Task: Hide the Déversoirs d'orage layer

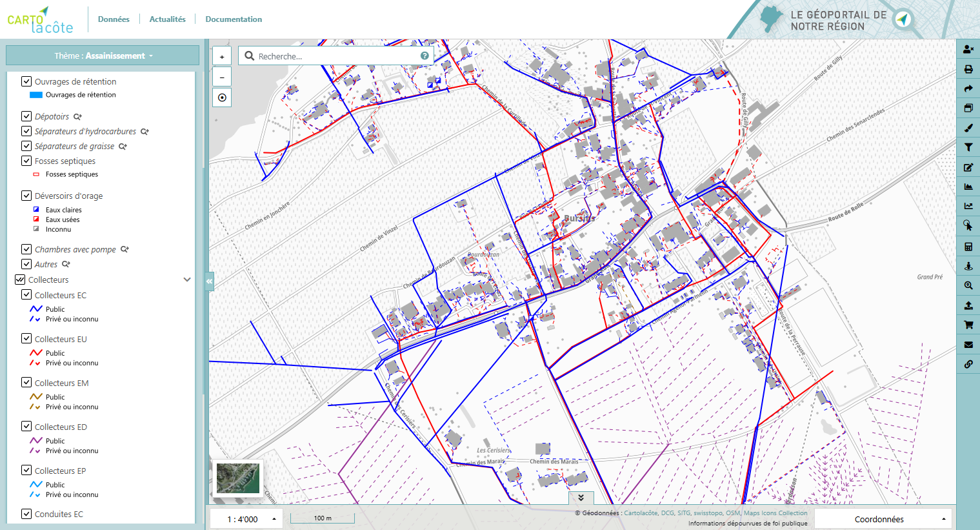Action: click(x=26, y=196)
